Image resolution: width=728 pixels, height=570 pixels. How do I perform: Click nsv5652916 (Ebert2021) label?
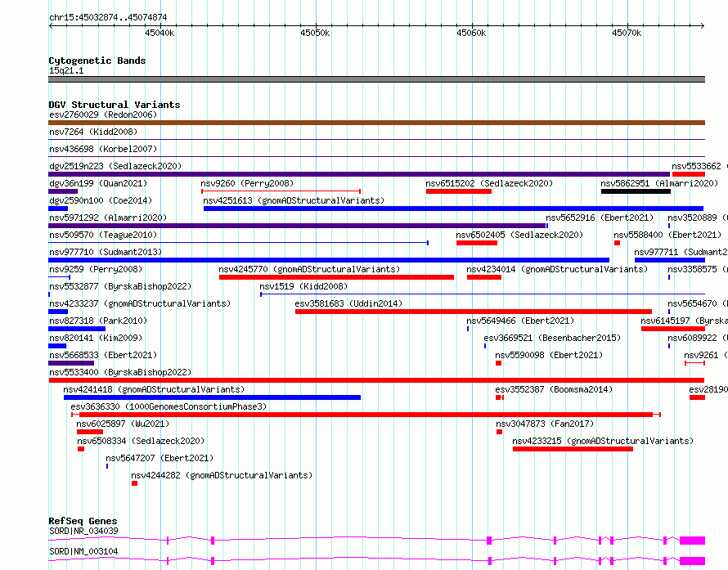tap(600, 218)
